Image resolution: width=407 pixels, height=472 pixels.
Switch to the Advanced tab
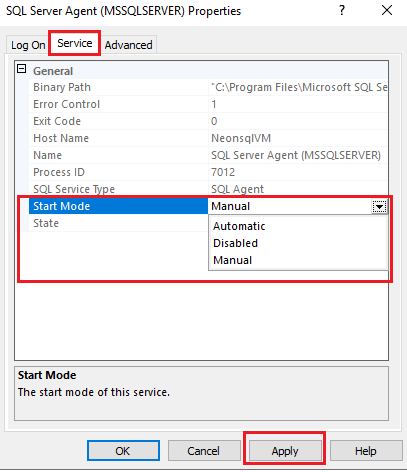pos(128,45)
